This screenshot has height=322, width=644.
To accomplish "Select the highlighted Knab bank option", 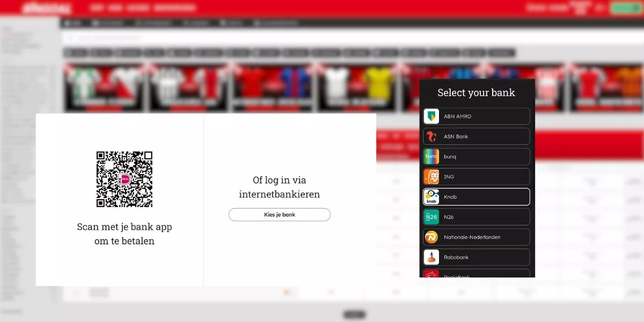I will point(477,197).
